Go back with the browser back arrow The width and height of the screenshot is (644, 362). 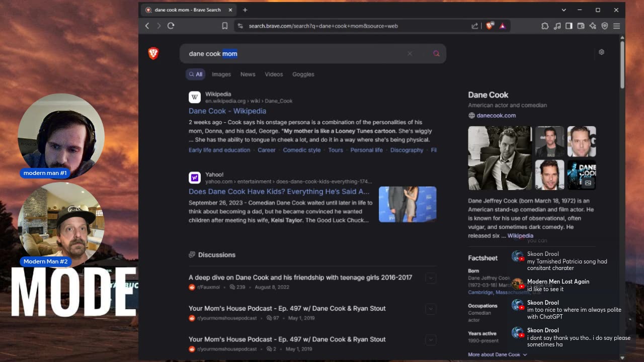(147, 26)
